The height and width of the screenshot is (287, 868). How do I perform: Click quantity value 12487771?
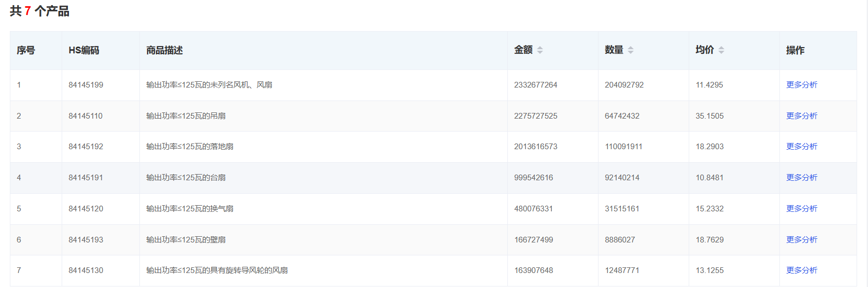pos(622,270)
